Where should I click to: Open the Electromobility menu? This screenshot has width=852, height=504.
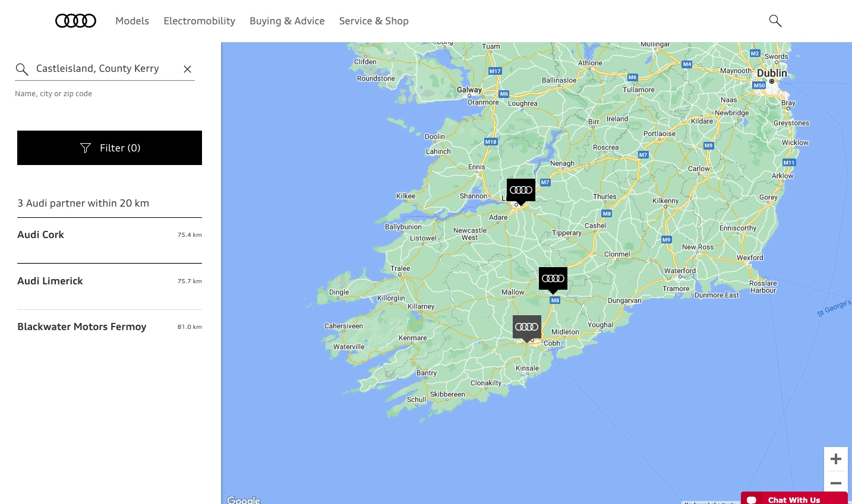[200, 21]
